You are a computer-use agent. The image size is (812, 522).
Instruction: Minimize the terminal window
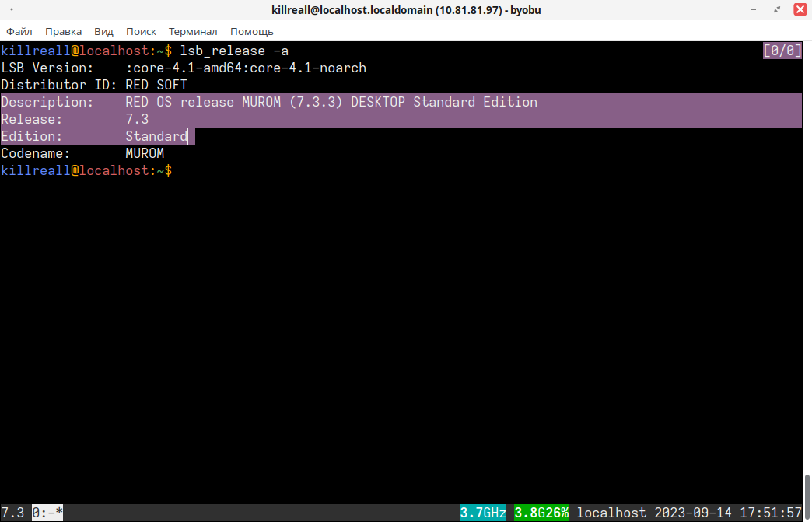tap(754, 9)
